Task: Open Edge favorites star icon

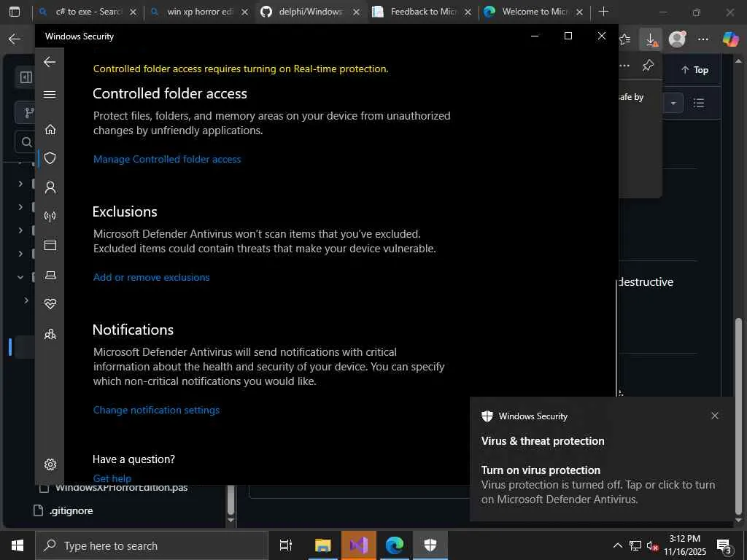Action: tap(625, 39)
